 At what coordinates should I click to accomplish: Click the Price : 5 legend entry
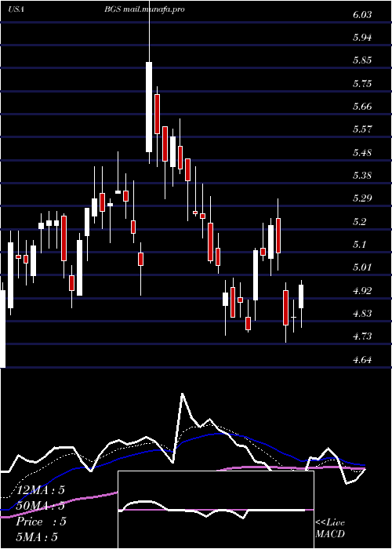[41, 522]
